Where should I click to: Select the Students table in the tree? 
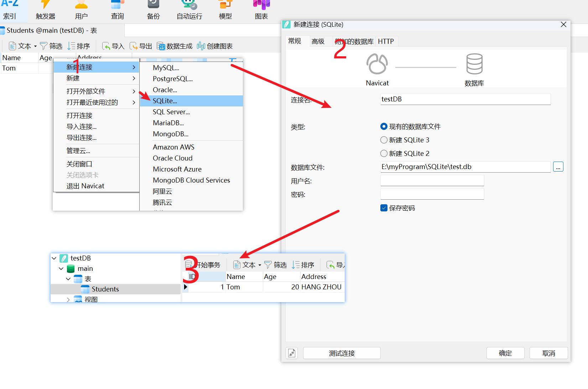pos(115,289)
